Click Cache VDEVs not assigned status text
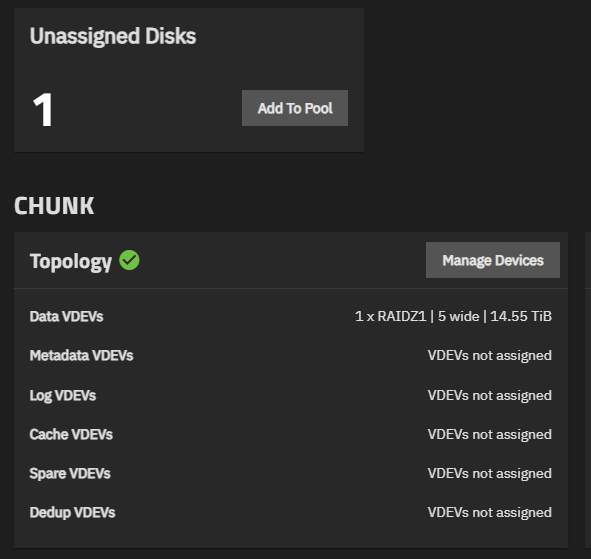Screen dimensions: 591x559 tap(490, 434)
